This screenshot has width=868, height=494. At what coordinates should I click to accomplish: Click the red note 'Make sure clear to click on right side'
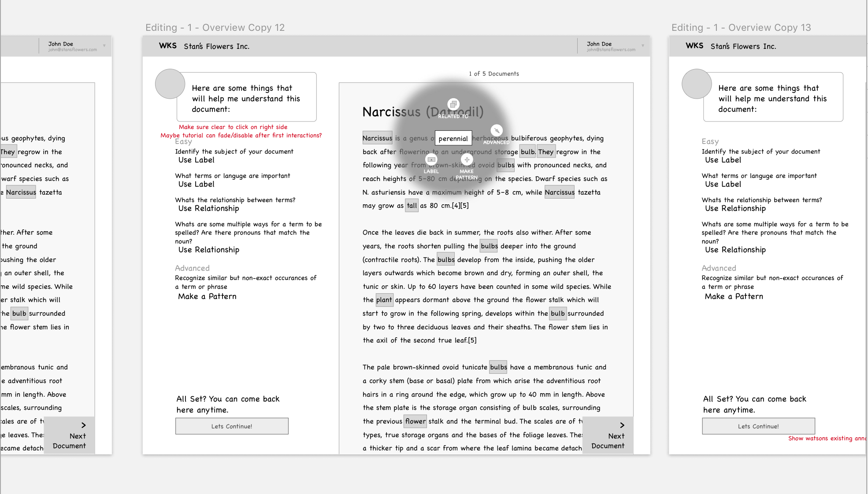(x=233, y=127)
